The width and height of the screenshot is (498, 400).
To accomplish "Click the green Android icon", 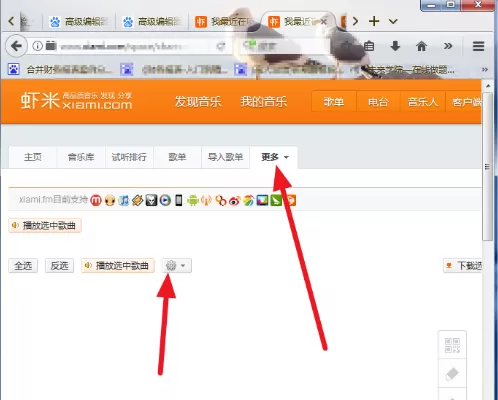I will point(193,200).
